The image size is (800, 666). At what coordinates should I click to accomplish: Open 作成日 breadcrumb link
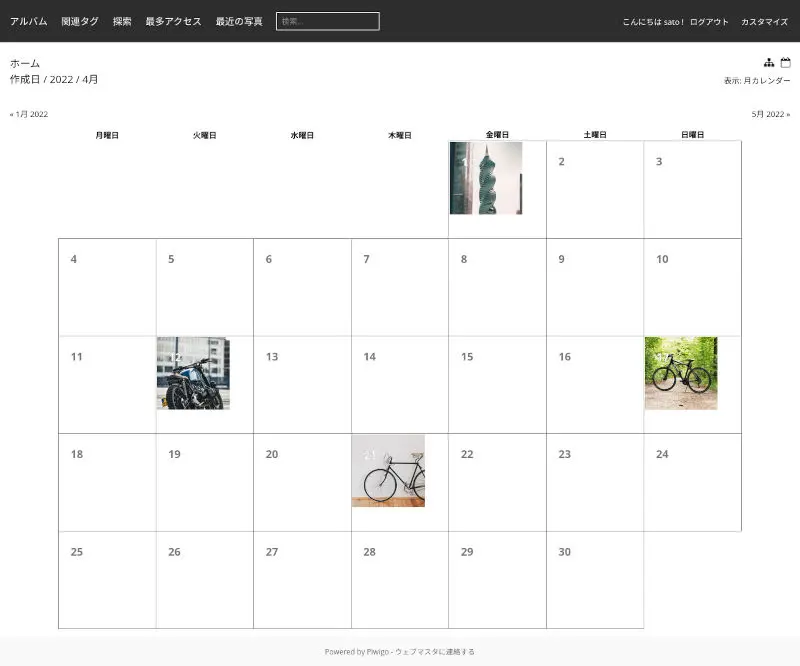pyautogui.click(x=24, y=79)
